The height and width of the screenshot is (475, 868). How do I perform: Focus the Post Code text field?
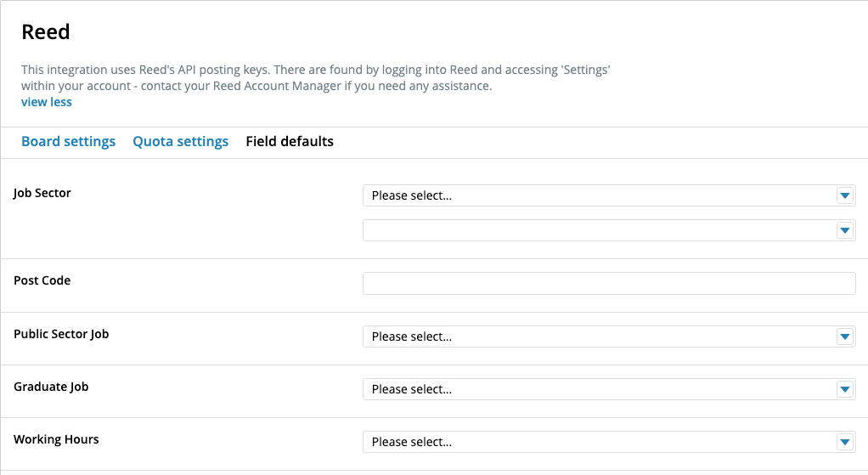609,284
